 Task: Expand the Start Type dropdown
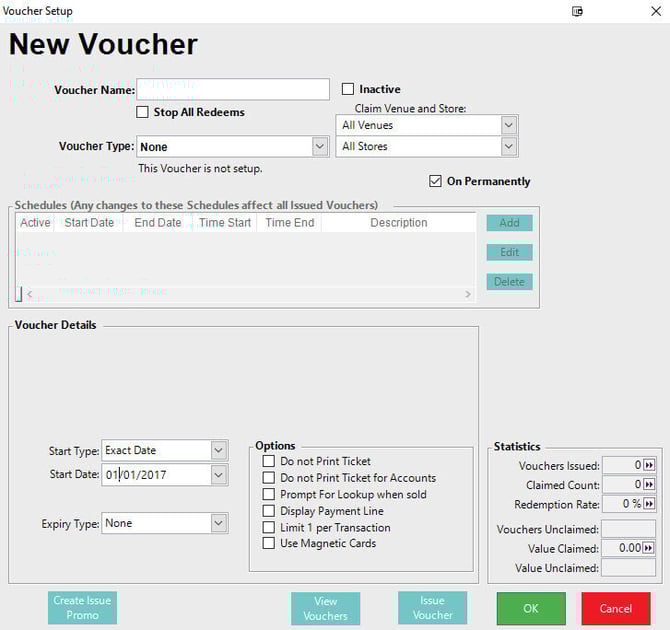click(218, 450)
